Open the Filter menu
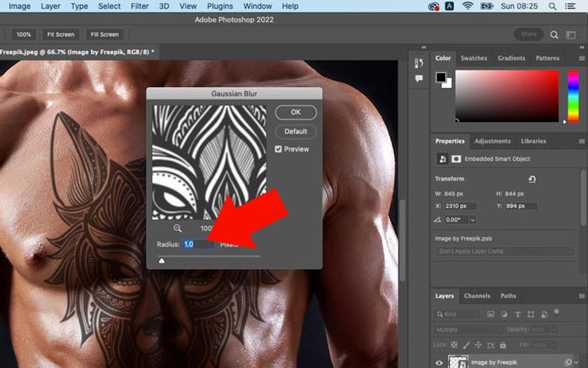Viewport: 588px width, 368px height. point(139,6)
